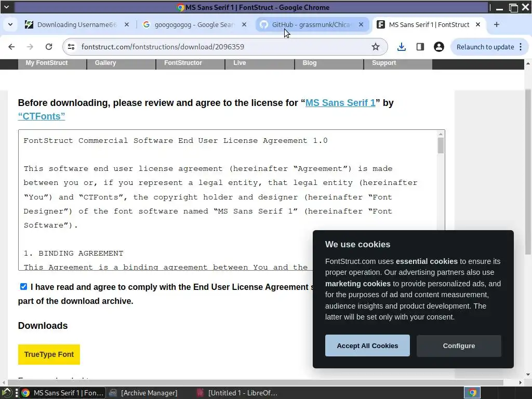
Task: Configure cookie preferences
Action: coord(459,345)
